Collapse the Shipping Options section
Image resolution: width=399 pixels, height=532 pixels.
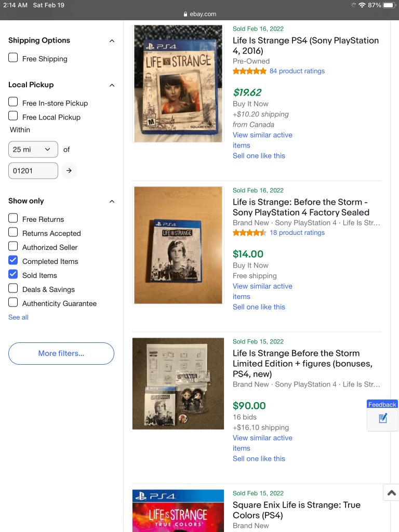112,41
